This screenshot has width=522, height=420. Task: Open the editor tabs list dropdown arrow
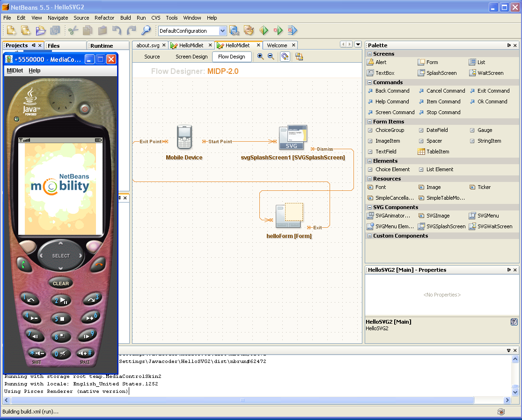click(358, 44)
